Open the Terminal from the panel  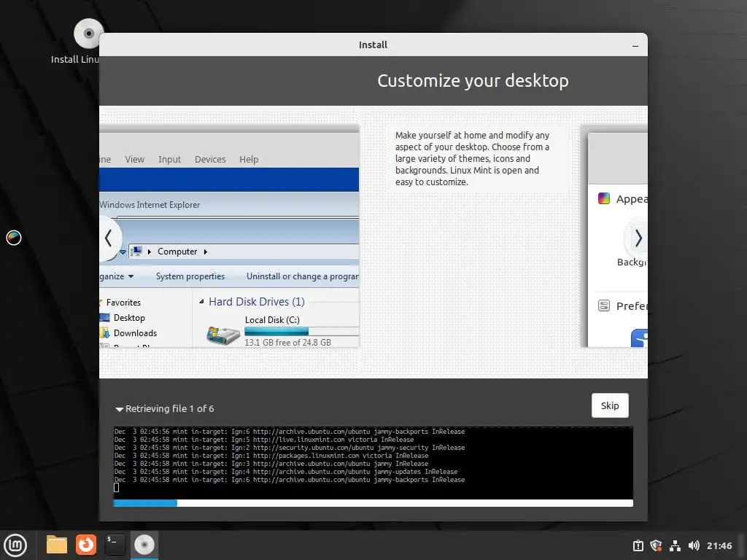(115, 545)
